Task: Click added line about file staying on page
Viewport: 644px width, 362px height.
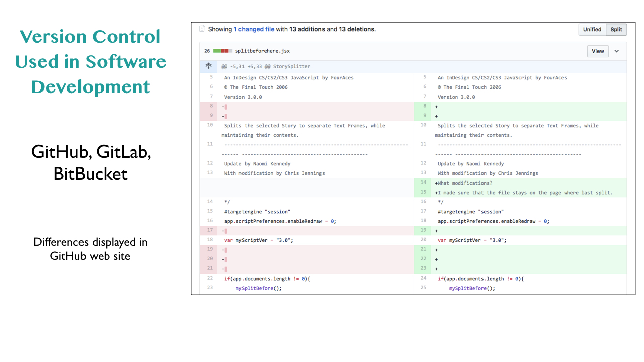Action: pyautogui.click(x=524, y=193)
